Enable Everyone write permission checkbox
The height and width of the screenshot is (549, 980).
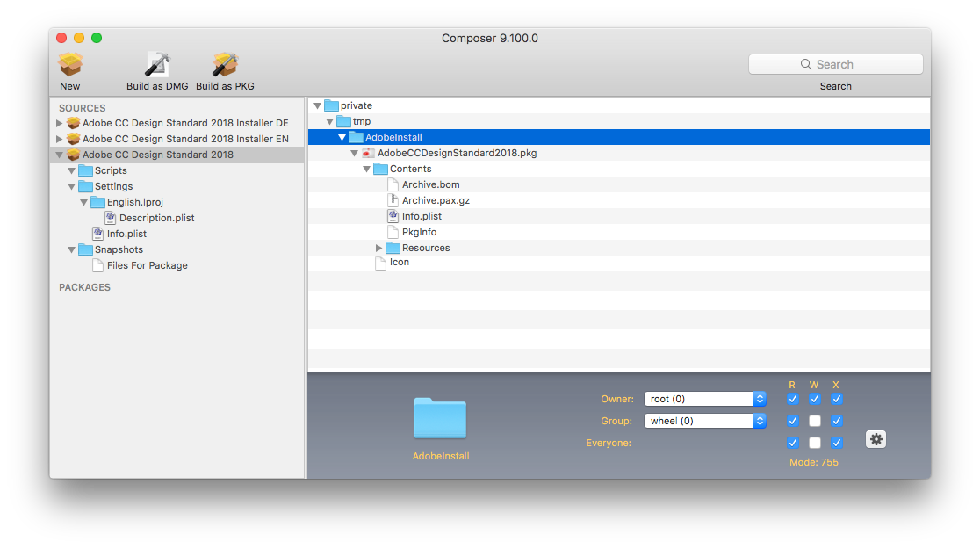(814, 443)
